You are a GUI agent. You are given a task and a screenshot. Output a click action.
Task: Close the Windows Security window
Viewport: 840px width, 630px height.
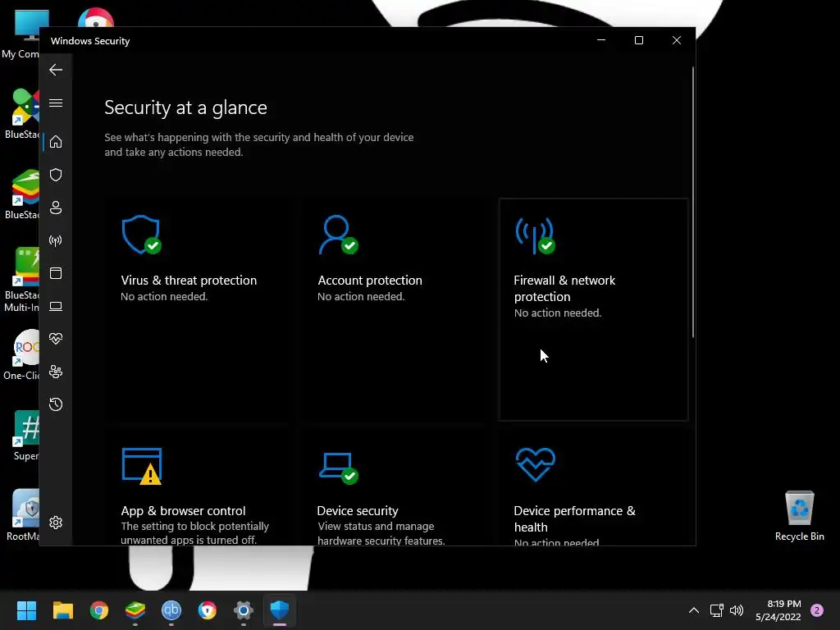pyautogui.click(x=677, y=40)
